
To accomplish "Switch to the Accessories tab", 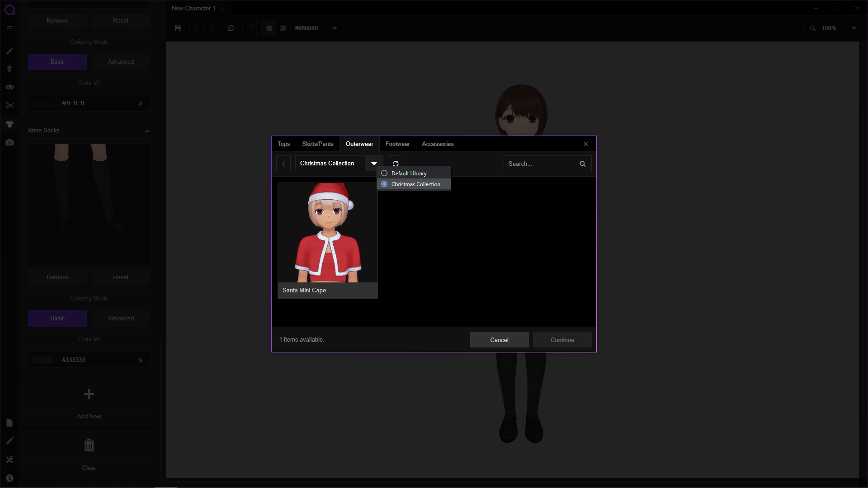I will (x=438, y=144).
